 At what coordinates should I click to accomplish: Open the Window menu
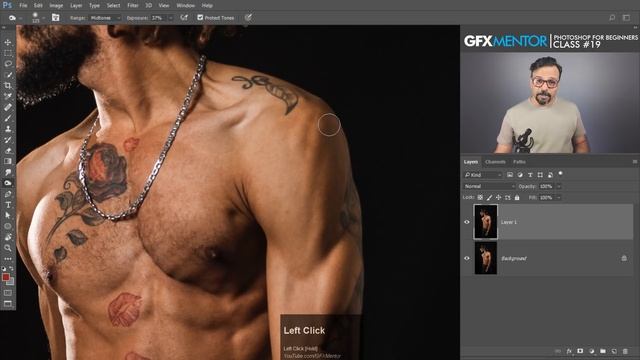click(x=186, y=5)
